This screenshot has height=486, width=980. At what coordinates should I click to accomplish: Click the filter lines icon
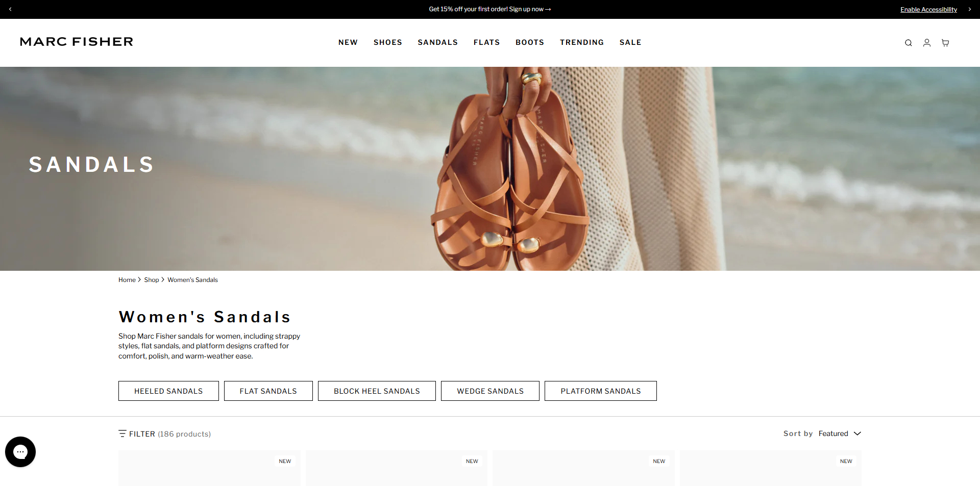[122, 433]
